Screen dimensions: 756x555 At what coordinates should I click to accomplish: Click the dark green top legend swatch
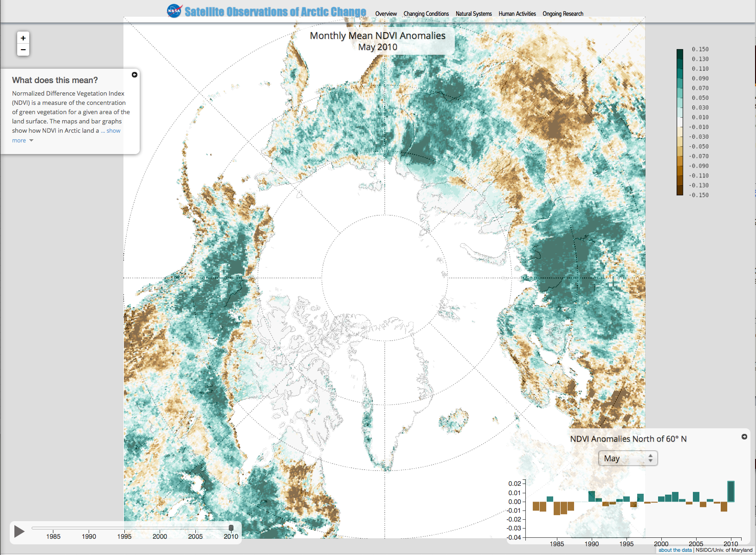(680, 52)
